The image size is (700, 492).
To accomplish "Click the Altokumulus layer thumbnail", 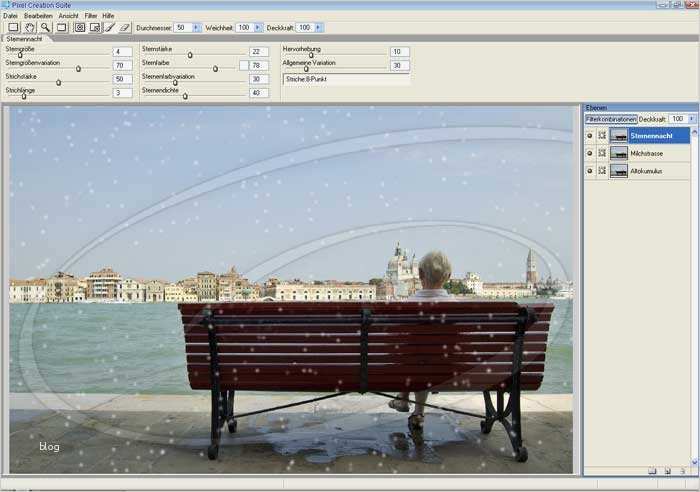I will coord(618,171).
